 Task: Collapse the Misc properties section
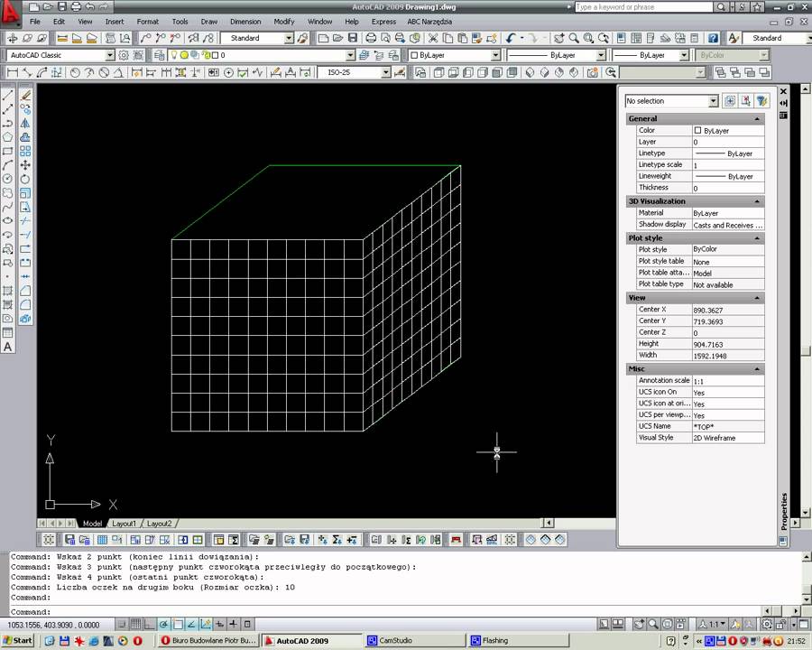click(757, 368)
